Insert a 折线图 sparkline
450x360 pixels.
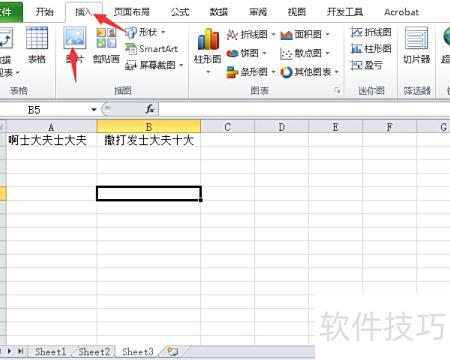coord(371,32)
